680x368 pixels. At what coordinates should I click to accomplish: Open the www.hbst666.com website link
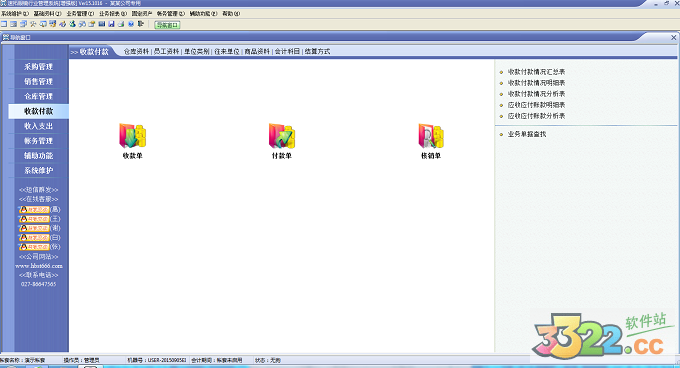pyautogui.click(x=39, y=266)
